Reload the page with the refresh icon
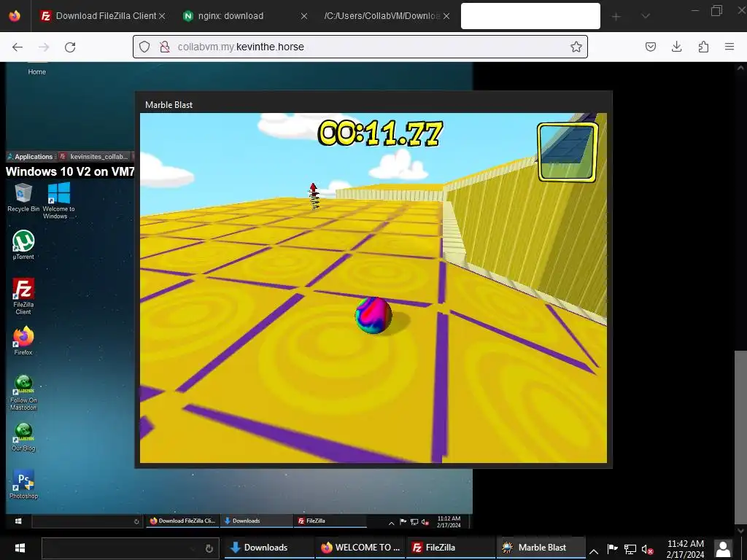The height and width of the screenshot is (560, 747). (70, 47)
